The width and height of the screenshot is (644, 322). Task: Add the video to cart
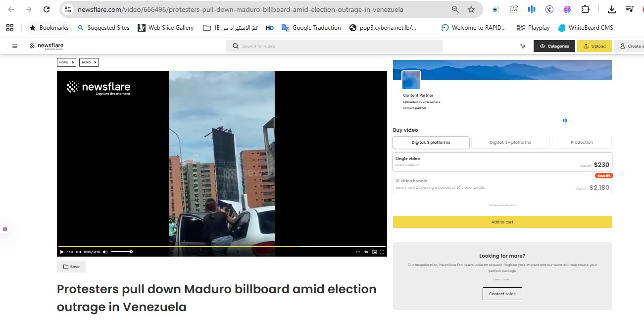tap(502, 222)
